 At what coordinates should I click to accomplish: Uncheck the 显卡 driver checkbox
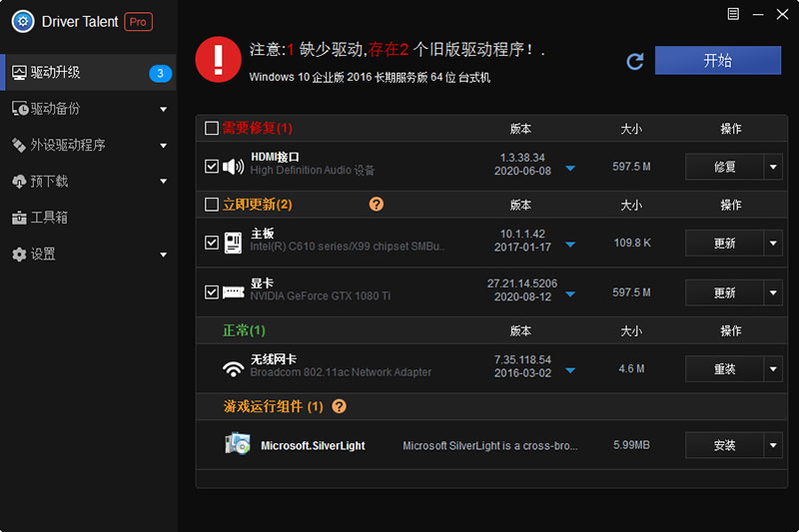212,292
